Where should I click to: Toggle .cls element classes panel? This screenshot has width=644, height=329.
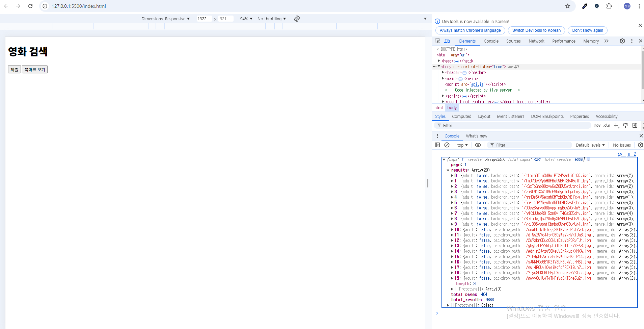click(607, 125)
